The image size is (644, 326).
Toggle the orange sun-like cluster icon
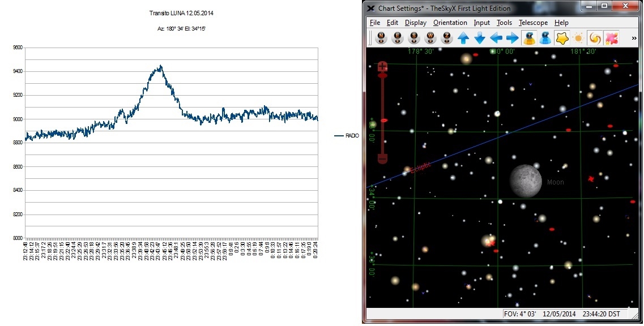pos(578,38)
